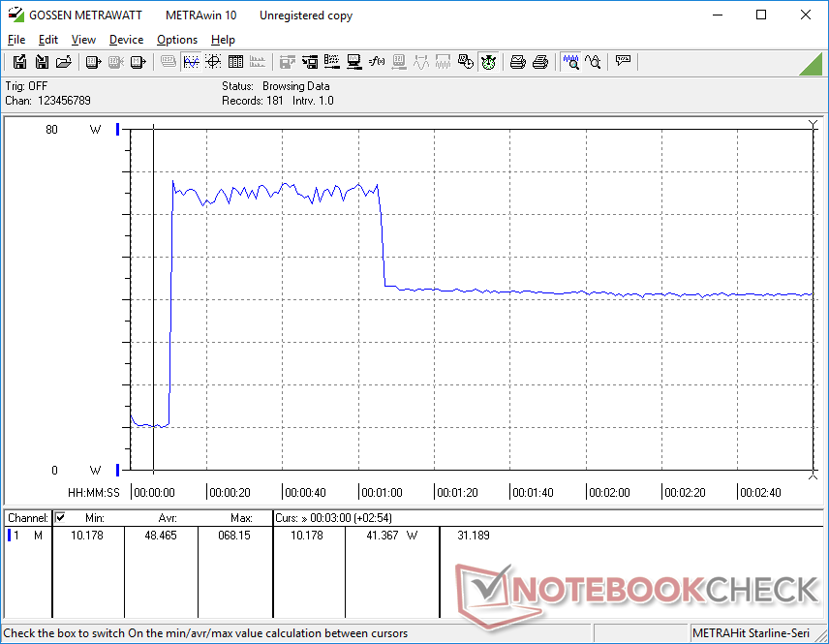Viewport: 829px width, 644px height.
Task: Click the import-from-disk save icon
Action: coord(42,62)
